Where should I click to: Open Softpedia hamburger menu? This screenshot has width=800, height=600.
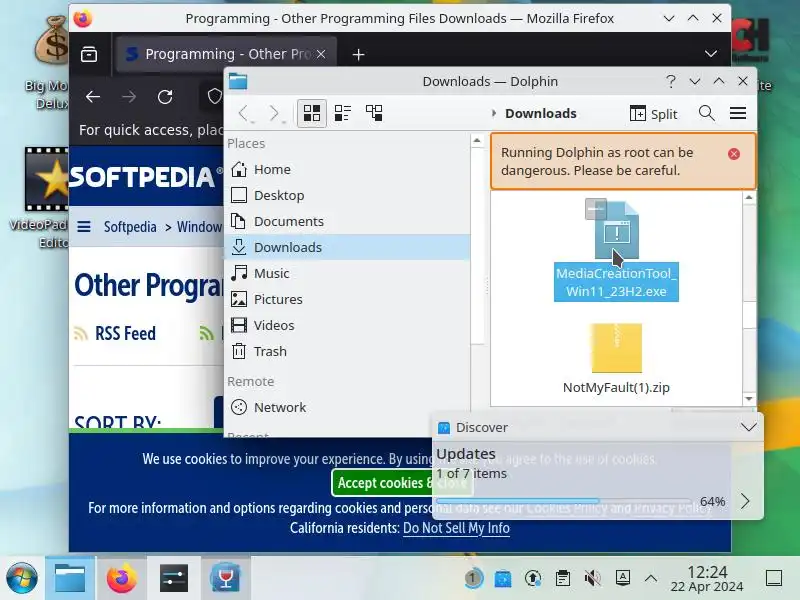point(84,226)
